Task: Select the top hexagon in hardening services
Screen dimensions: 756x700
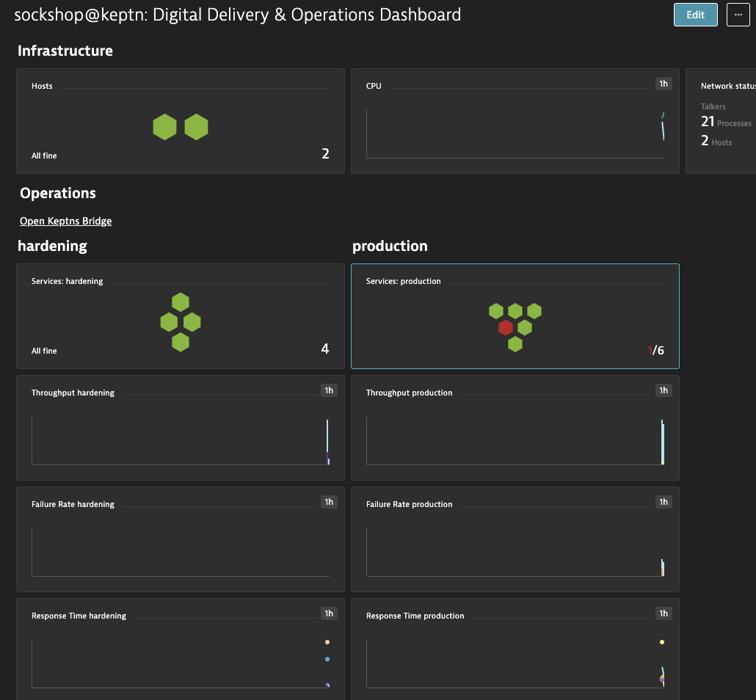Action: 181,302
